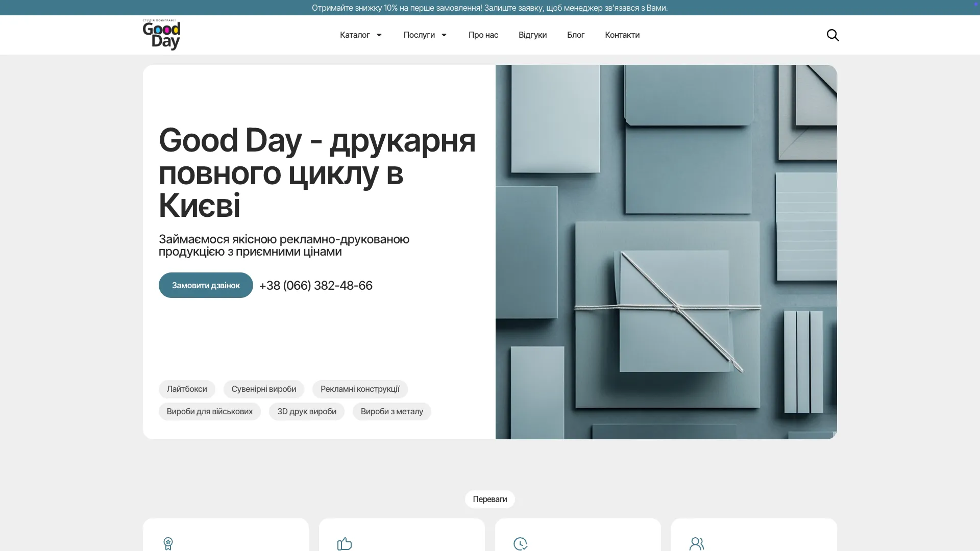
Task: Click the Переваги badge
Action: [x=489, y=499]
